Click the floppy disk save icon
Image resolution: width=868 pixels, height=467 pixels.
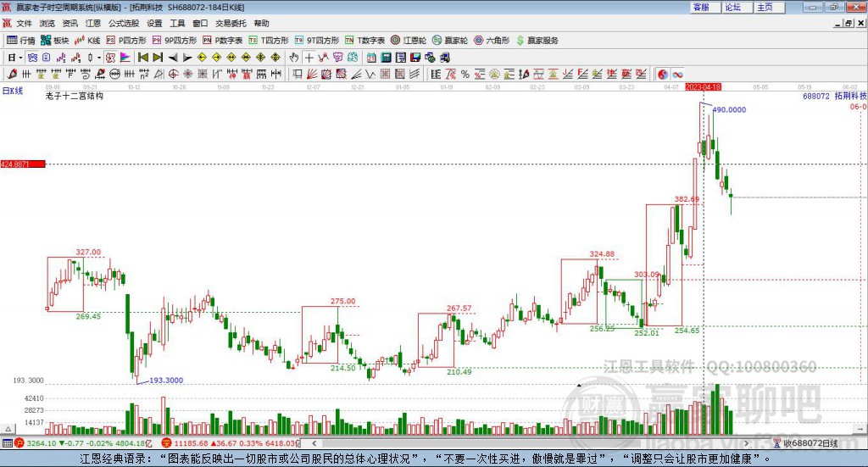(415, 58)
